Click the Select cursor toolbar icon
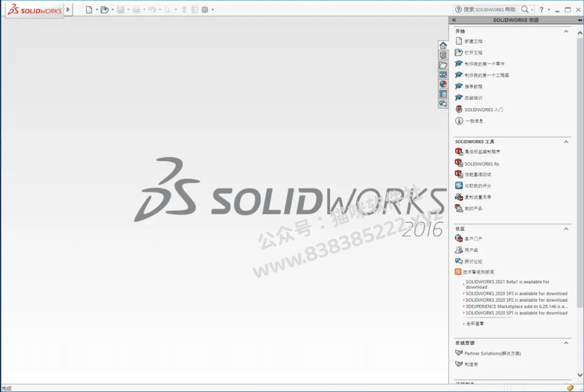 168,10
